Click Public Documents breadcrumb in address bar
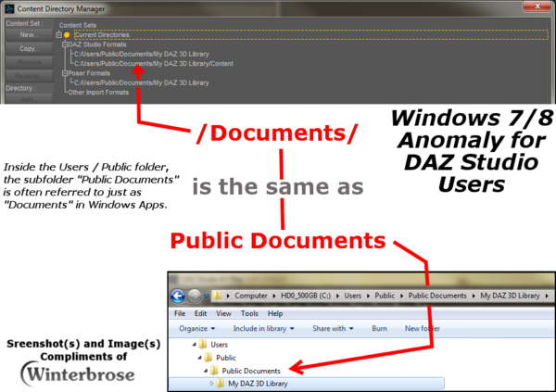 [x=437, y=296]
